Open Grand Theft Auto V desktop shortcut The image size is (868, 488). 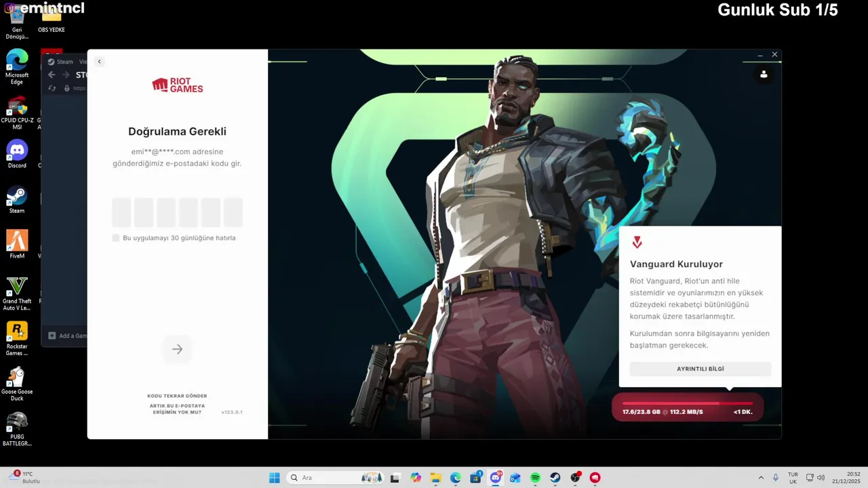[x=17, y=293]
